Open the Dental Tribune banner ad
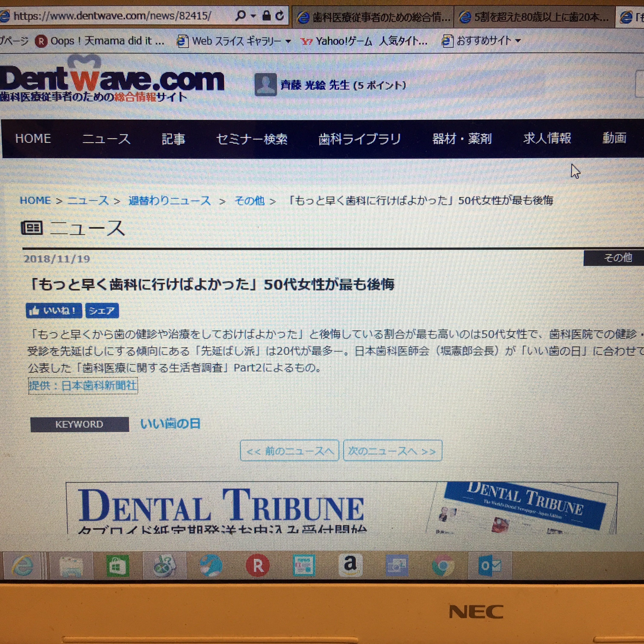The image size is (644, 644). click(x=342, y=508)
